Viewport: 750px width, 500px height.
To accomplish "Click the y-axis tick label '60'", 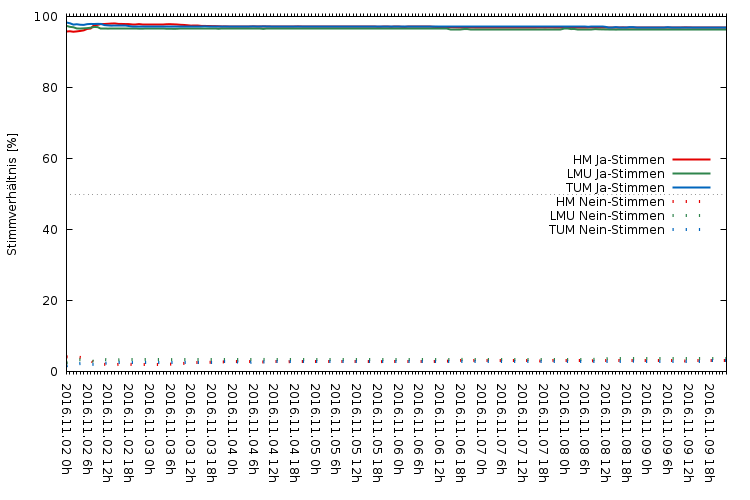I will click(x=50, y=159).
